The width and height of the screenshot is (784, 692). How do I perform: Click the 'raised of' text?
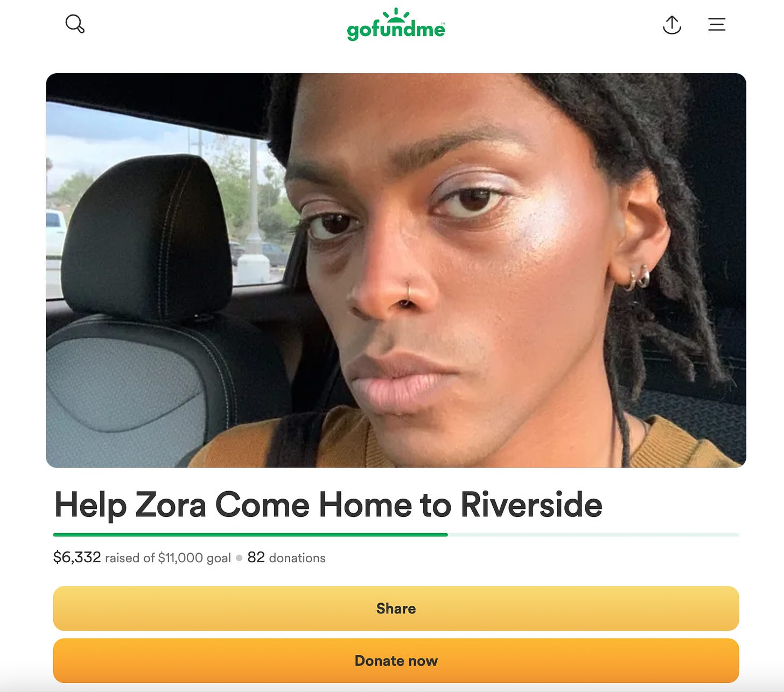click(130, 558)
